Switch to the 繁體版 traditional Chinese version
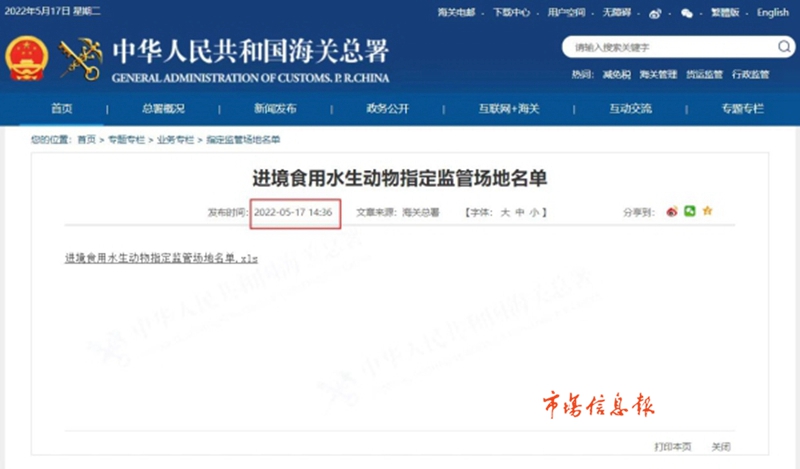Viewport: 800px width, 469px height. [x=725, y=12]
